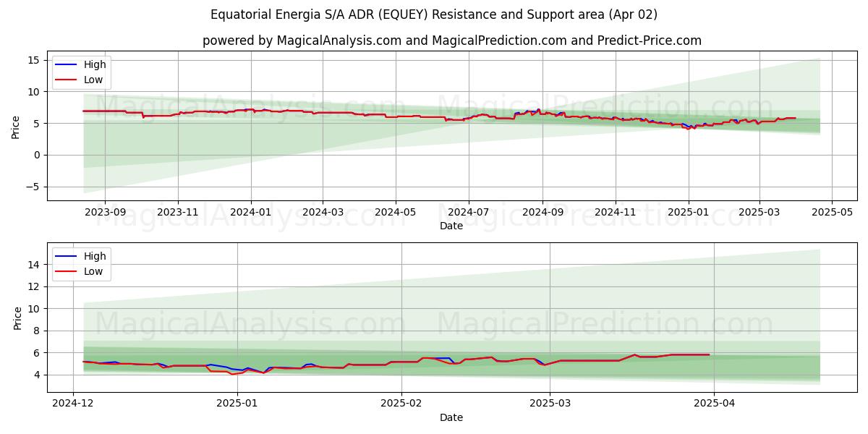Click the 2025-01 tick label in the top chart
Viewport: 868px width, 434px height.
(x=688, y=212)
